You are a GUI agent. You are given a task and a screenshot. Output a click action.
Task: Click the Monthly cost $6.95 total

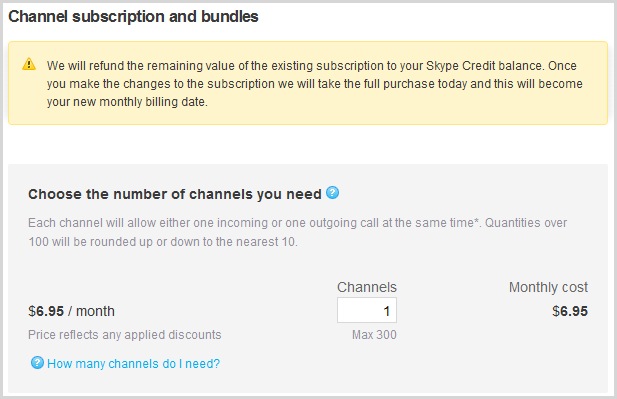point(570,311)
